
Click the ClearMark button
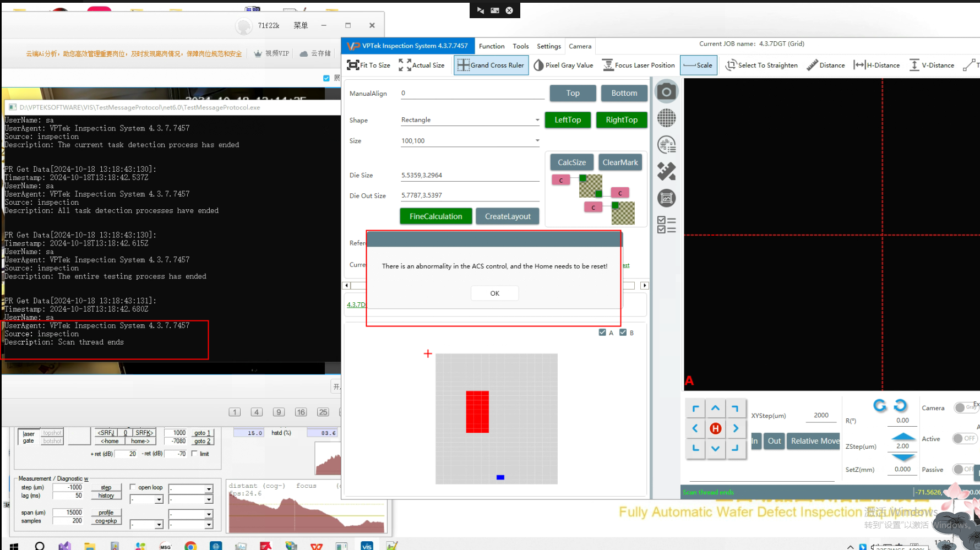tap(620, 162)
